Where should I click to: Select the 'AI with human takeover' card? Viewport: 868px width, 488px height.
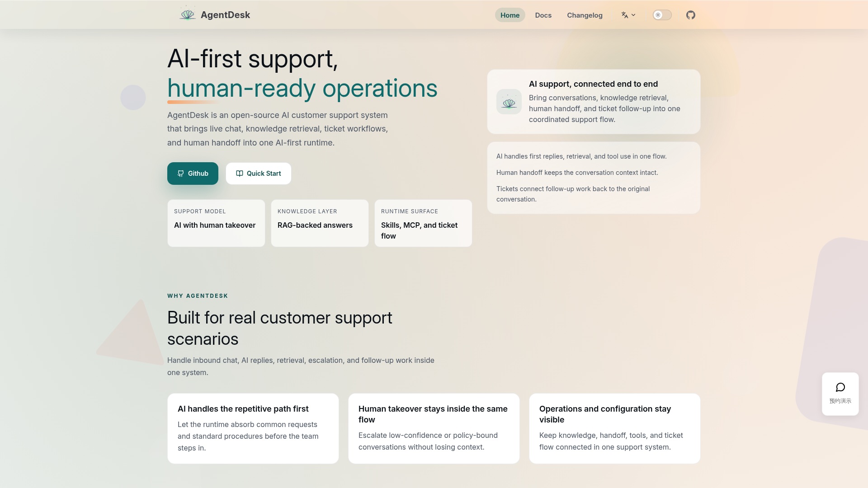[x=216, y=223]
